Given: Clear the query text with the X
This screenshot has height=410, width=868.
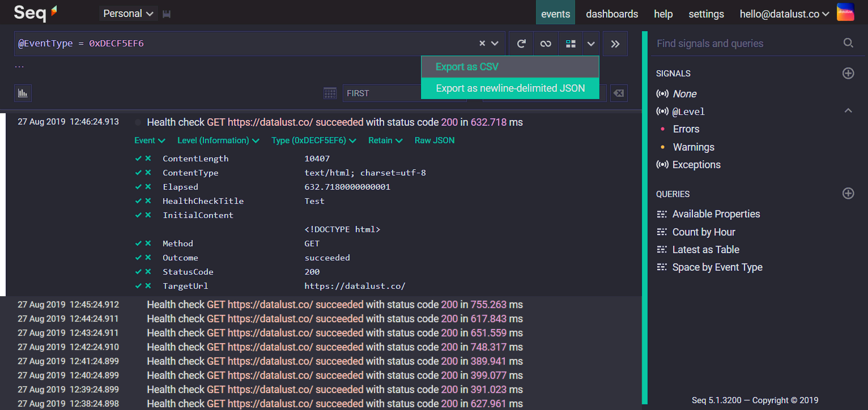Looking at the screenshot, I should (x=482, y=44).
